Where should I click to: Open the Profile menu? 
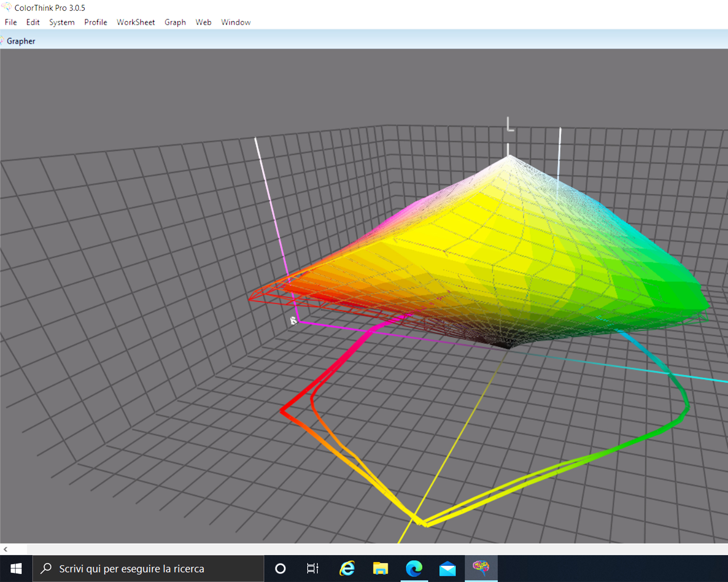pos(96,22)
